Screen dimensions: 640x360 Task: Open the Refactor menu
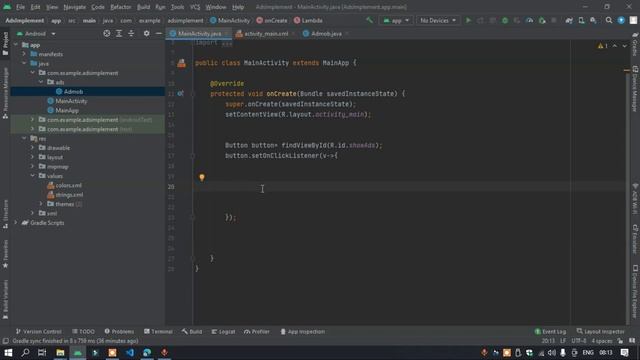(121, 7)
